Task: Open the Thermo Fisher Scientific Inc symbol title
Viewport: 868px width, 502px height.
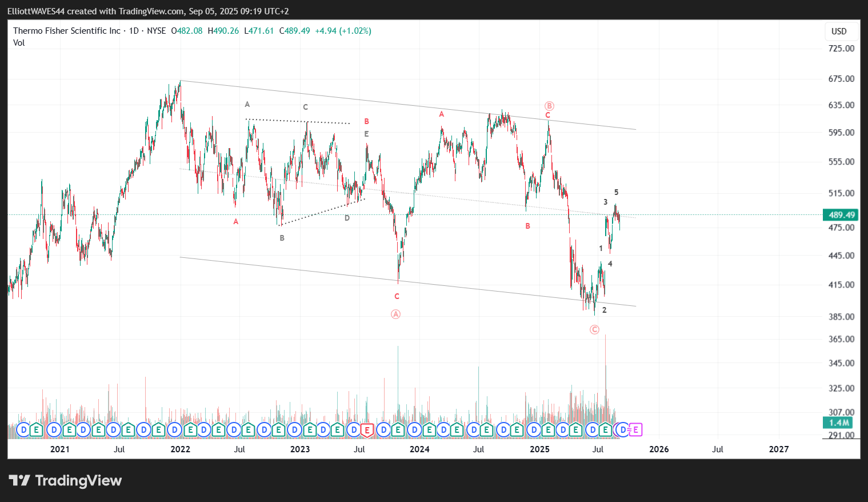Action: (x=66, y=31)
